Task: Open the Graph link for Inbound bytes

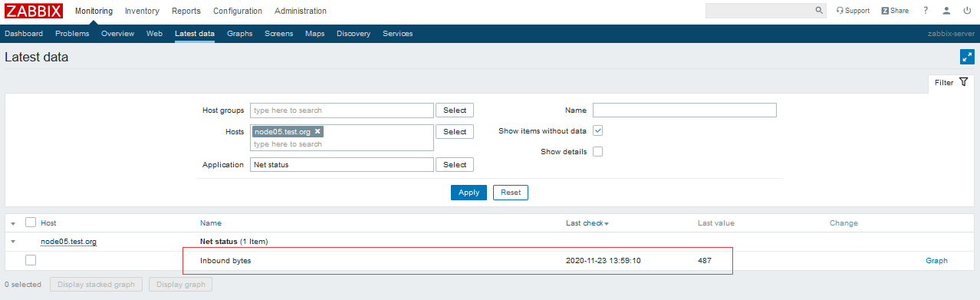Action: pos(936,261)
